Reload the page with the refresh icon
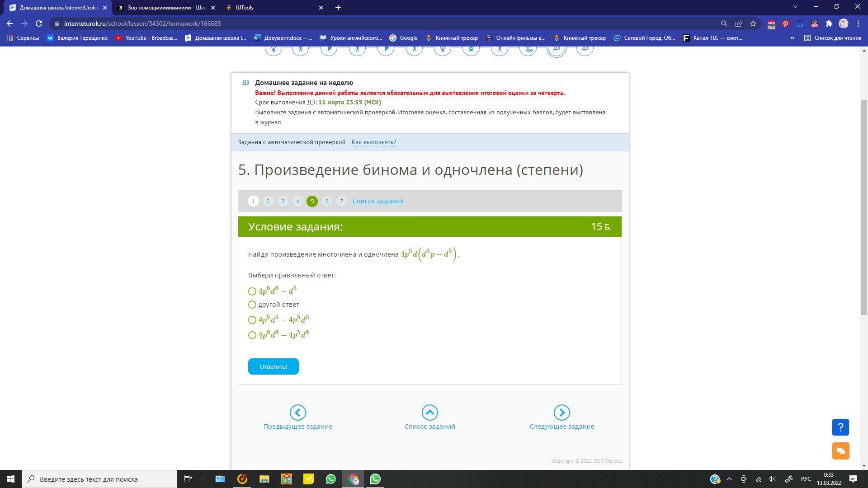This screenshot has height=488, width=868. tap(39, 23)
